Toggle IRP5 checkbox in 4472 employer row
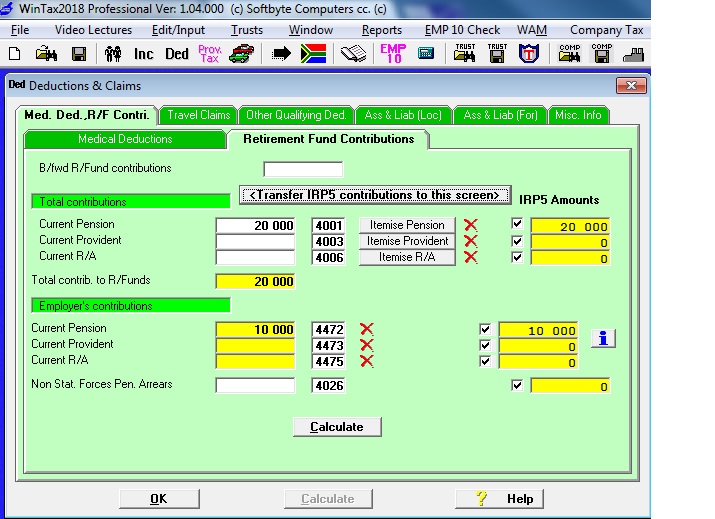 point(485,329)
